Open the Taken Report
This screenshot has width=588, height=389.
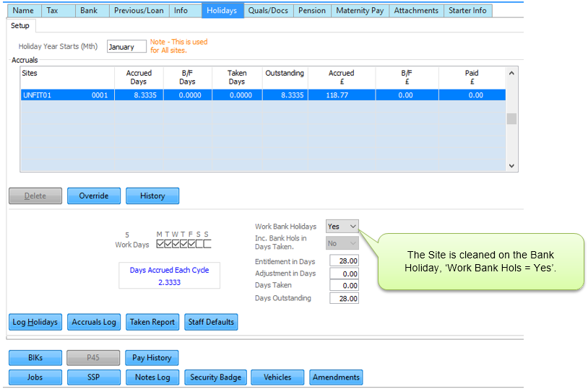pos(152,322)
